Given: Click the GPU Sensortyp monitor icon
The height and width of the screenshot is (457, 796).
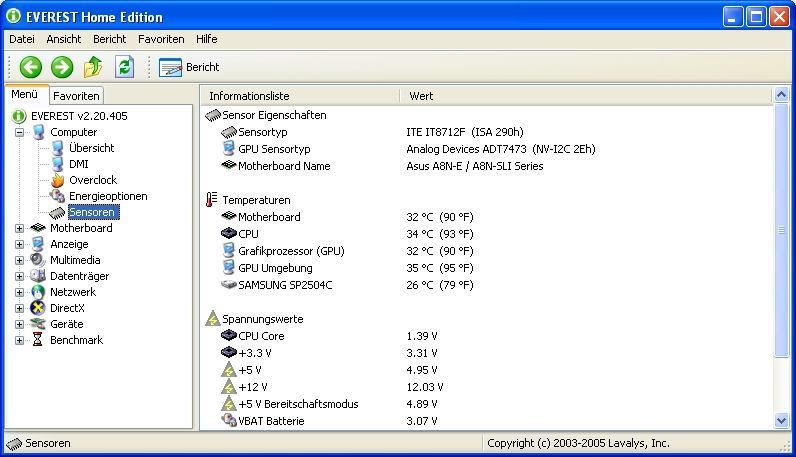Looking at the screenshot, I should (228, 149).
